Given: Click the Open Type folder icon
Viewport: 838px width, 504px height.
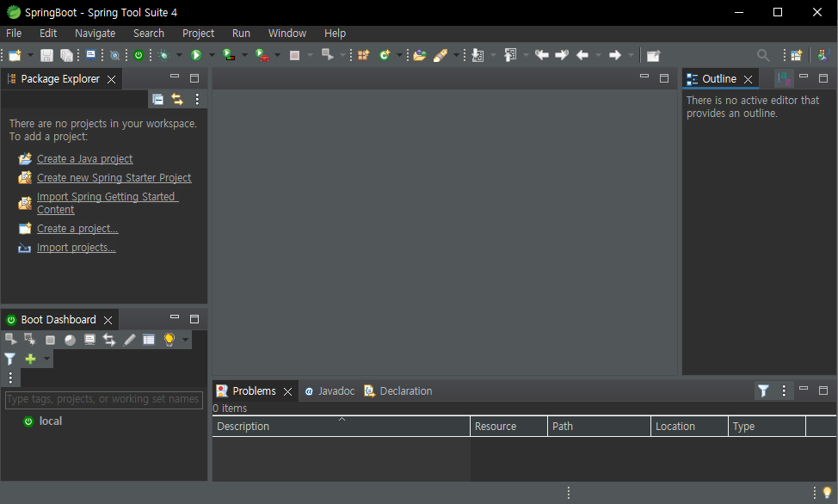Looking at the screenshot, I should click(420, 55).
